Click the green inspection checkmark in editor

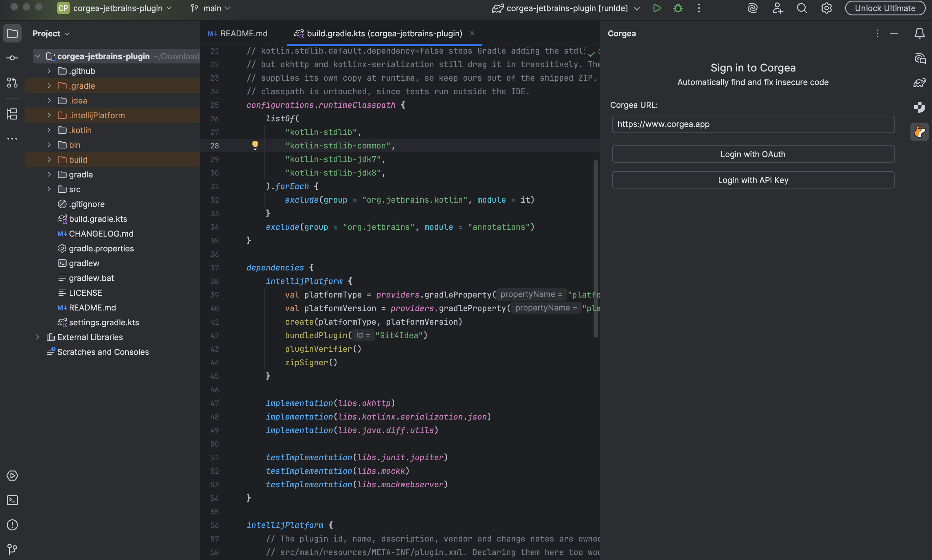pyautogui.click(x=591, y=54)
